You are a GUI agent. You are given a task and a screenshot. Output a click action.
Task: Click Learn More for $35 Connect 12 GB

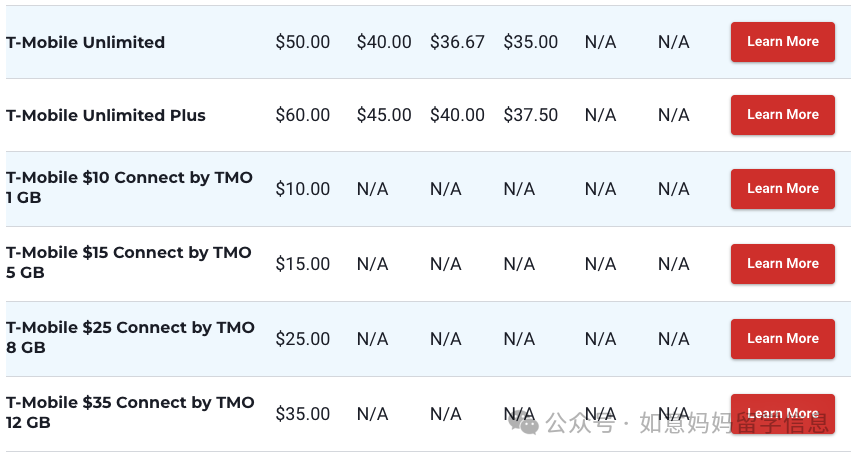783,413
